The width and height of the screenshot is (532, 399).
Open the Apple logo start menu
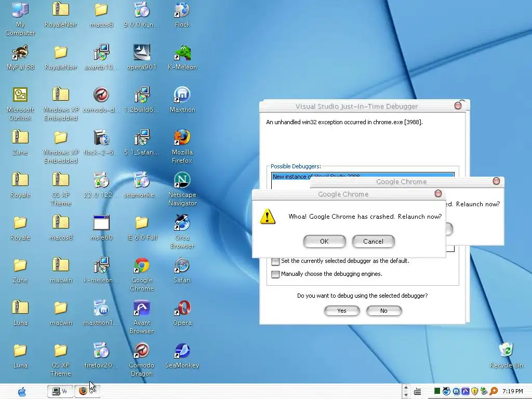[x=22, y=392]
